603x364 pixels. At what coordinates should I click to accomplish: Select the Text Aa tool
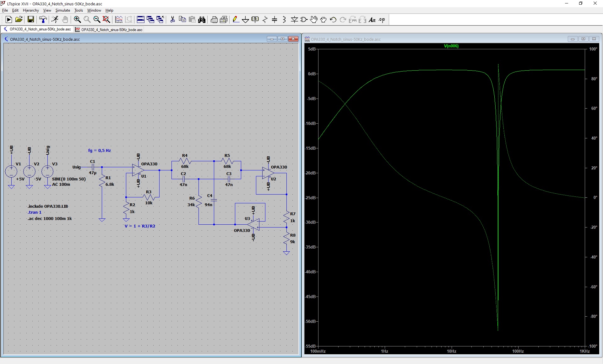[x=372, y=20]
